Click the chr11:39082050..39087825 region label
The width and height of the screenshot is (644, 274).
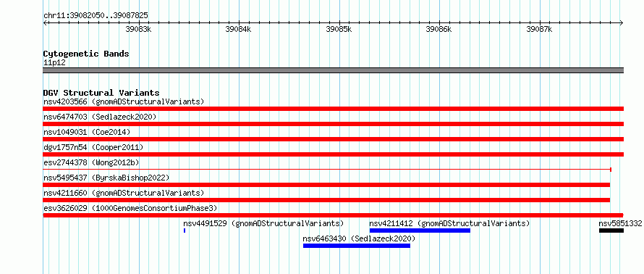click(96, 16)
